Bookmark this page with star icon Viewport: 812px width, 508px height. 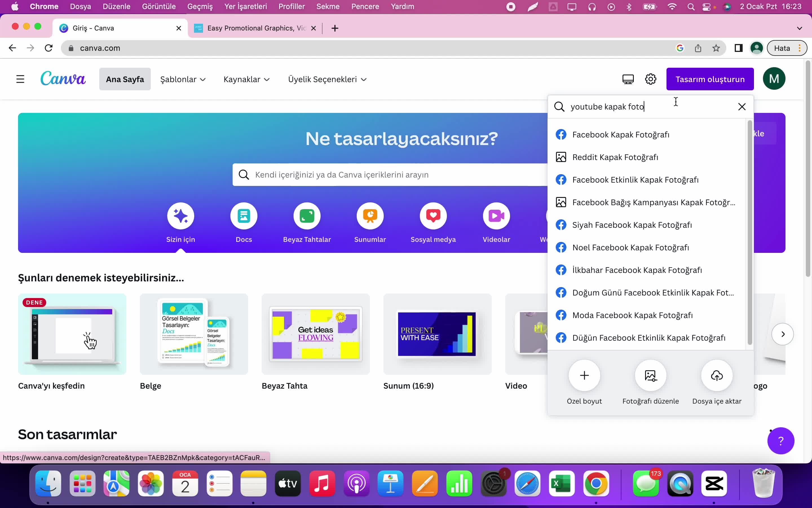pyautogui.click(x=716, y=48)
